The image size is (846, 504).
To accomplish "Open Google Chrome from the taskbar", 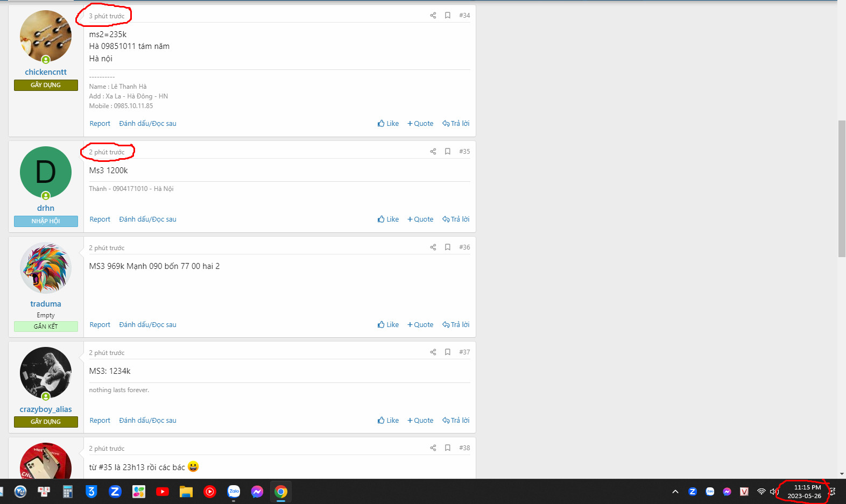I will (281, 492).
